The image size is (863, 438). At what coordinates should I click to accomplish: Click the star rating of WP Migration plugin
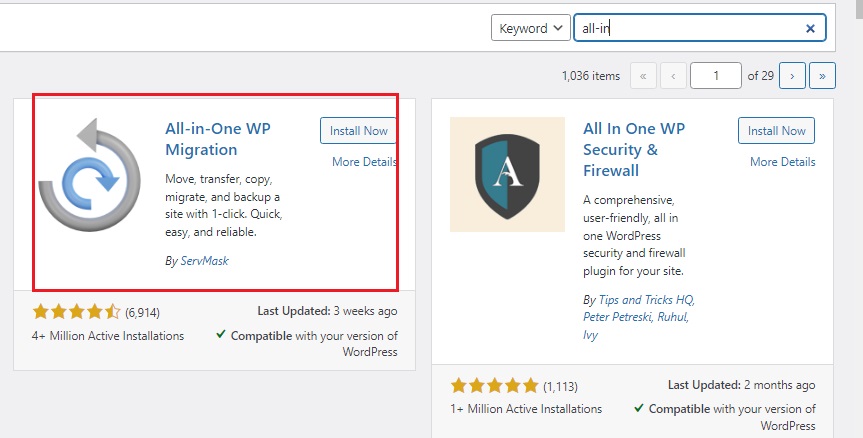click(77, 312)
